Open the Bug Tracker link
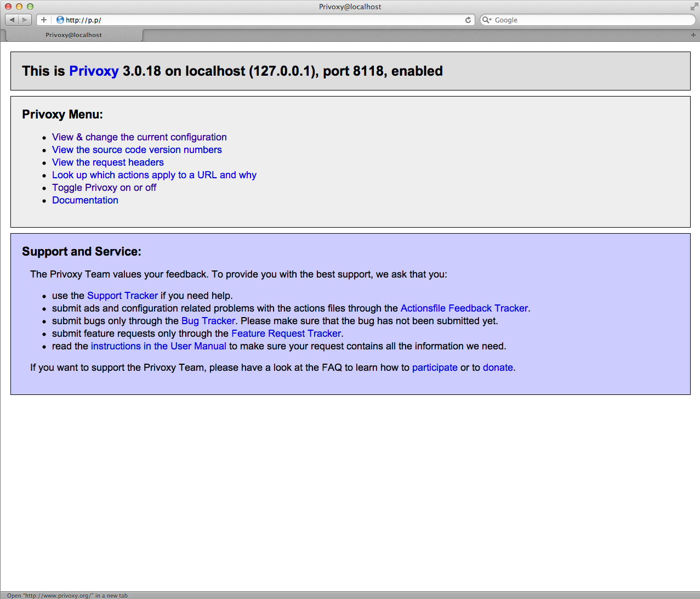This screenshot has width=700, height=599. [x=208, y=321]
